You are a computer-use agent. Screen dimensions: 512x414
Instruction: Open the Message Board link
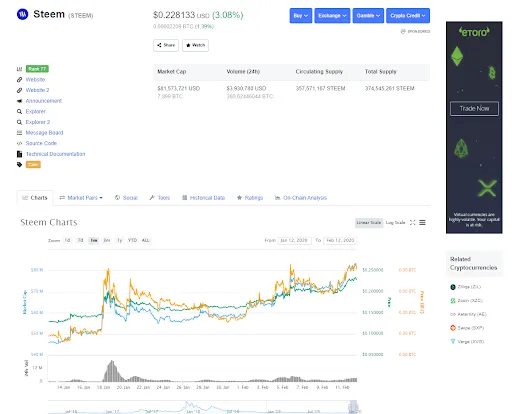pyautogui.click(x=44, y=133)
